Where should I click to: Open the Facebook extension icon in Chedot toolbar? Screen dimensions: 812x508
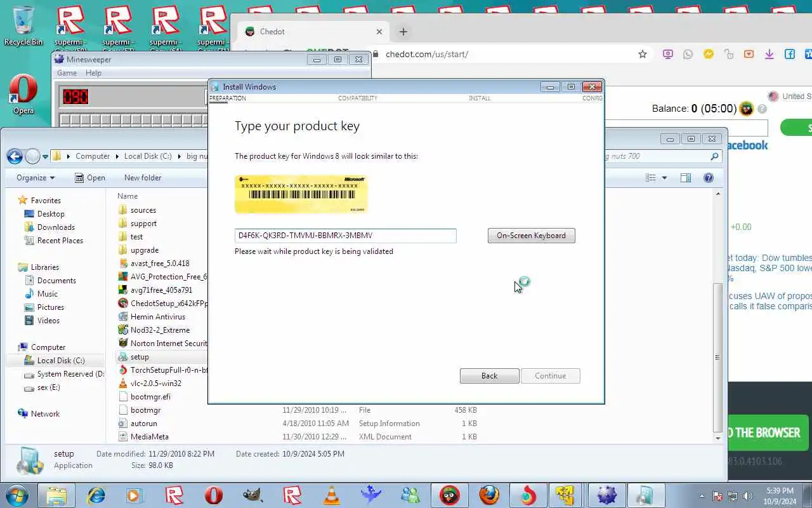point(790,54)
